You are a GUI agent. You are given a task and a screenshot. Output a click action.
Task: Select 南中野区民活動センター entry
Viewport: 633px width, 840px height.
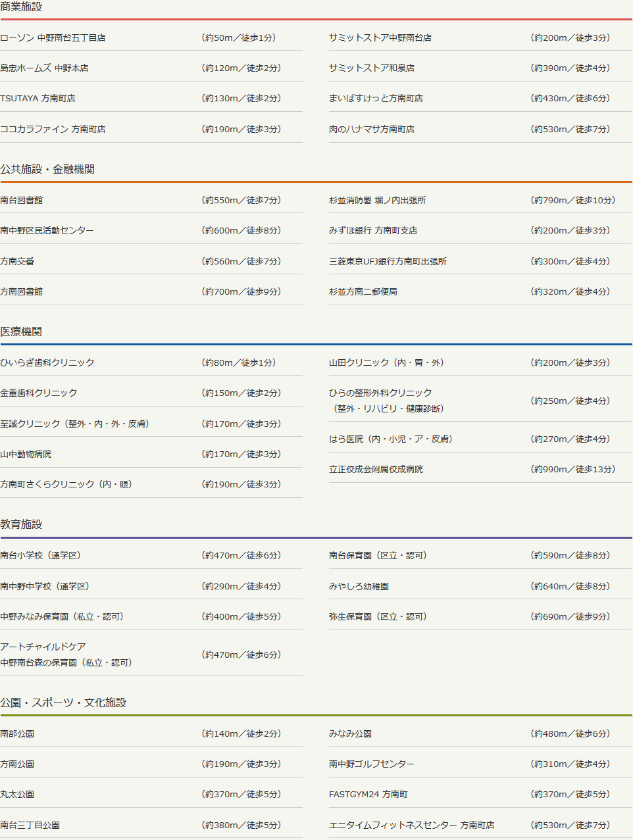pos(47,230)
